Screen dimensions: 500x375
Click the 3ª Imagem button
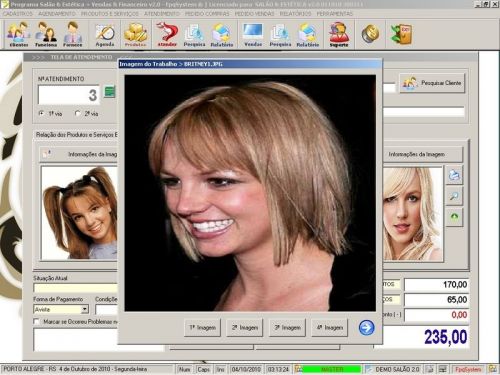click(287, 328)
